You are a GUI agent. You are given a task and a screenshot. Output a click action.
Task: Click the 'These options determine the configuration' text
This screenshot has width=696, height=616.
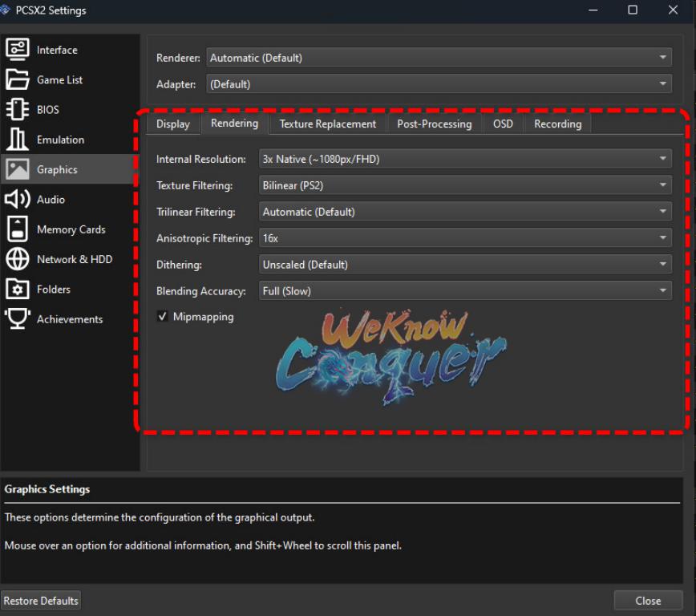pyautogui.click(x=160, y=517)
